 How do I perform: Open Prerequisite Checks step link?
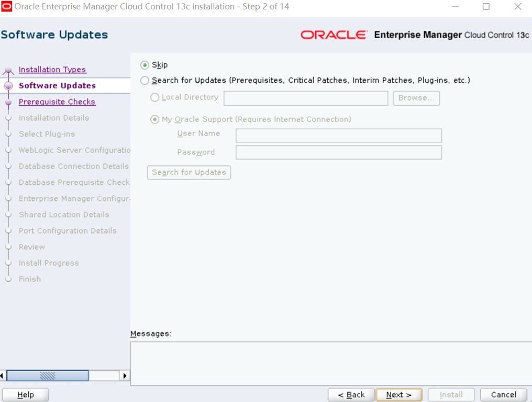tap(57, 102)
